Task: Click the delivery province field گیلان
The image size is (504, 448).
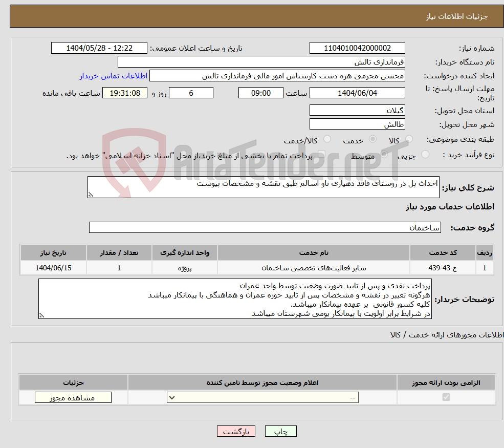Action: pyautogui.click(x=357, y=110)
